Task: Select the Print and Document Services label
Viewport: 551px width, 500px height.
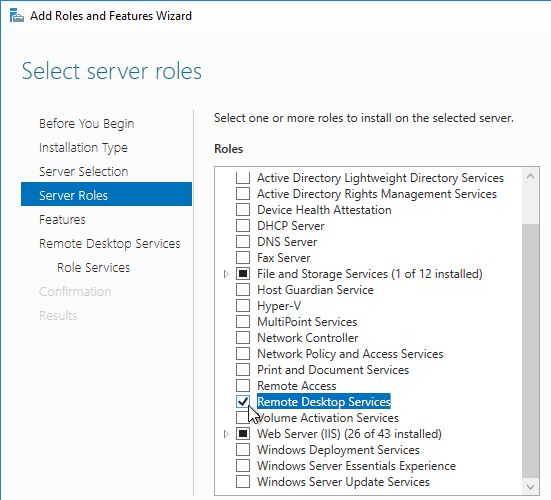Action: (x=333, y=370)
